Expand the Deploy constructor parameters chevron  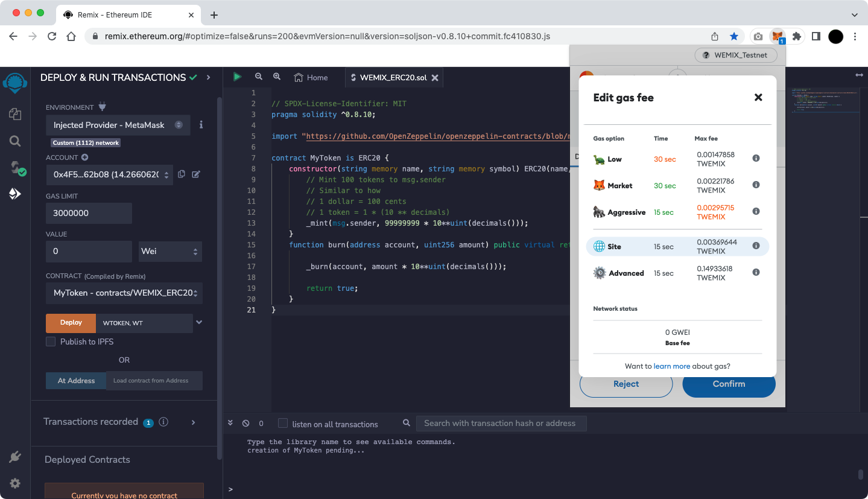pyautogui.click(x=199, y=323)
